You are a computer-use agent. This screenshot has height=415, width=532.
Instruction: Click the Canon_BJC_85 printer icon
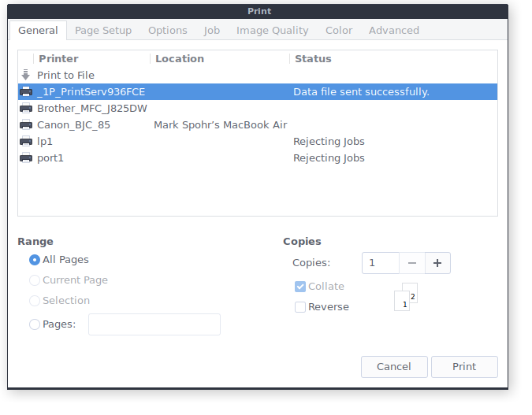click(26, 125)
